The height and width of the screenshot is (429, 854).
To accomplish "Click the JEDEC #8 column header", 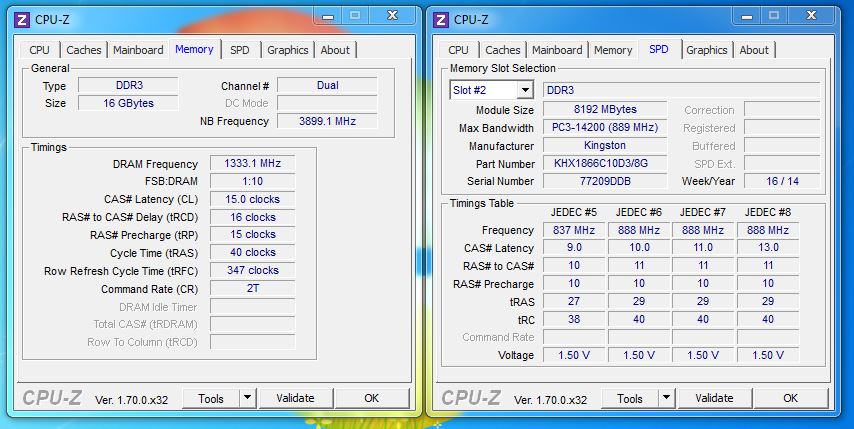I will tap(768, 212).
